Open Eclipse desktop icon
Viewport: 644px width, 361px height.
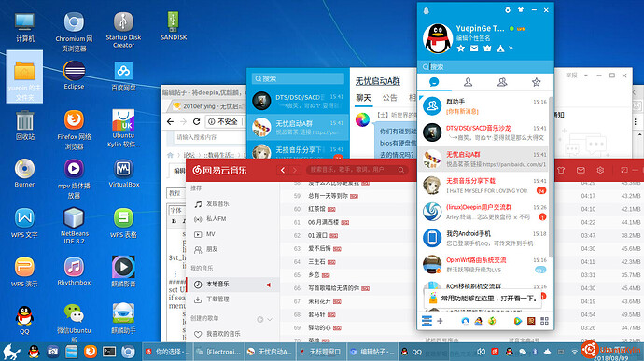click(x=74, y=76)
